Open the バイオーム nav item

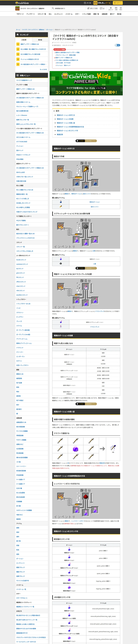tap(69, 14)
